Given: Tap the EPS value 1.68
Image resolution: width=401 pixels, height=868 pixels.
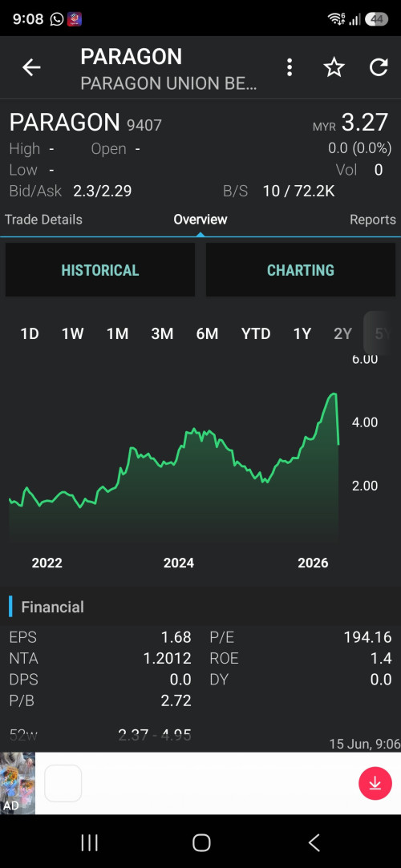Looking at the screenshot, I should pyautogui.click(x=176, y=638).
